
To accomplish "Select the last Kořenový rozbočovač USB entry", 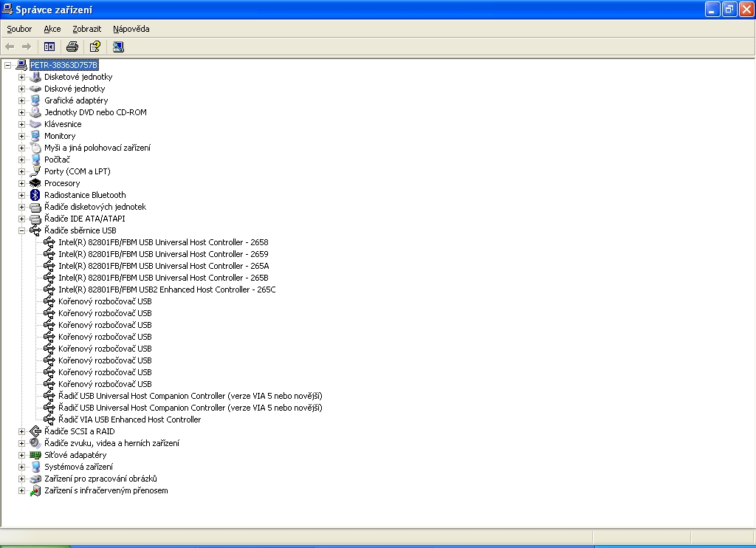I will coord(105,384).
